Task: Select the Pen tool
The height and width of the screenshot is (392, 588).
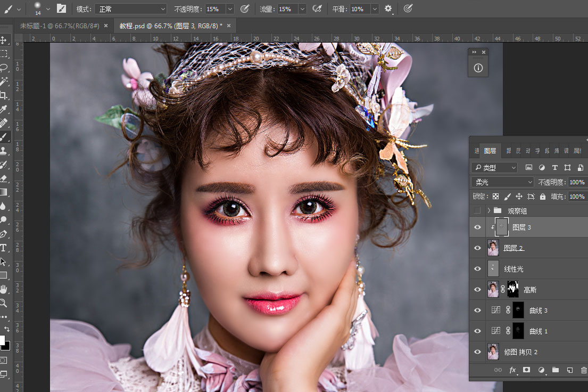Action: point(4,234)
